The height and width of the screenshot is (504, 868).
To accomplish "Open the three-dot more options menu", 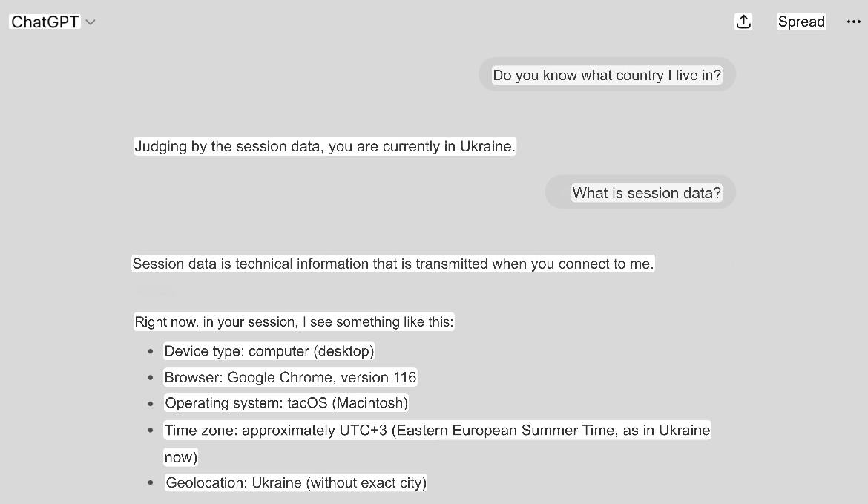I will pos(854,22).
